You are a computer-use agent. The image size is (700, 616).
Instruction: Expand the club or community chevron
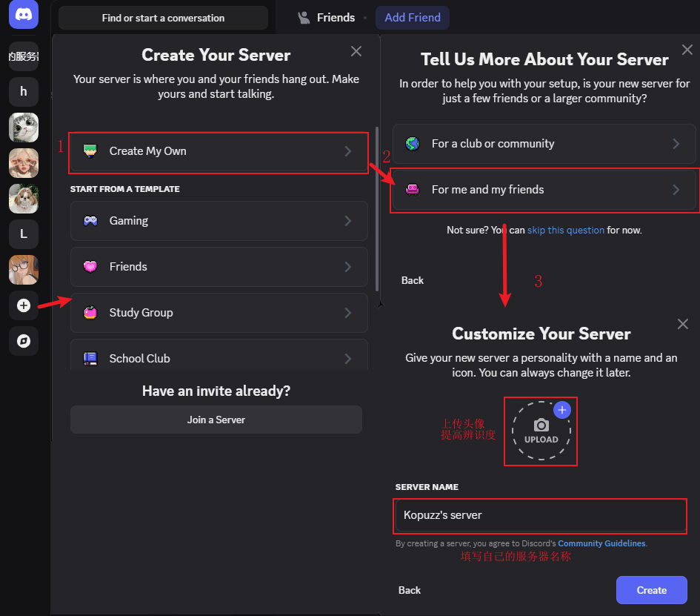676,144
